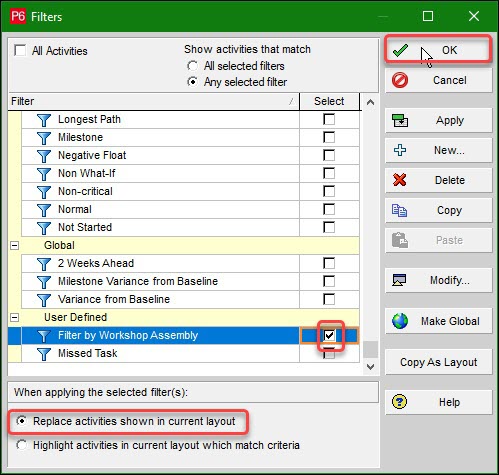Click the scroll down arrow of filter list

[x=370, y=367]
